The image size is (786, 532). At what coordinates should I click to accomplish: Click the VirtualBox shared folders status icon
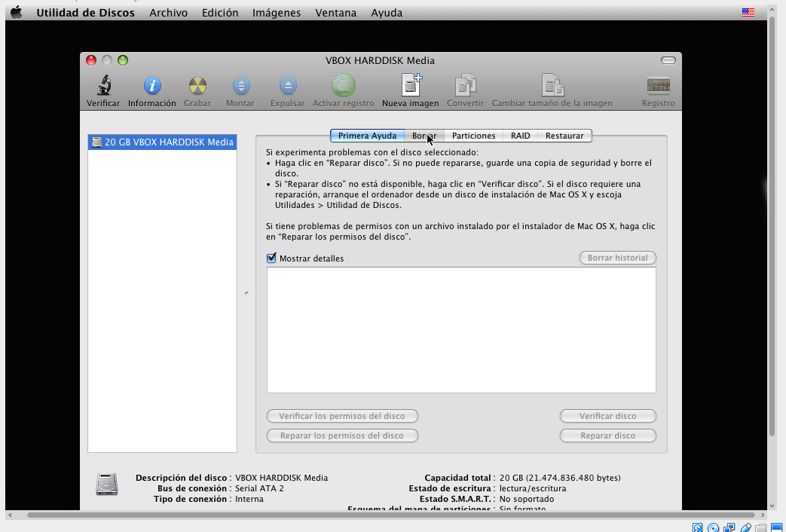(761, 527)
